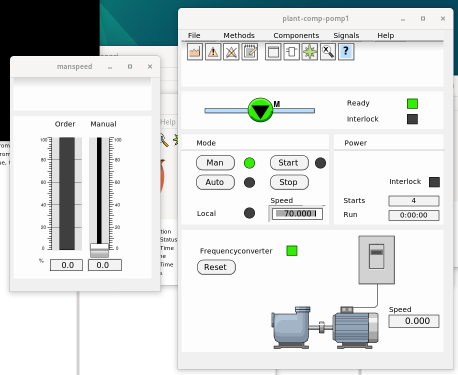
Task: Expand the Components menu
Action: coord(296,35)
